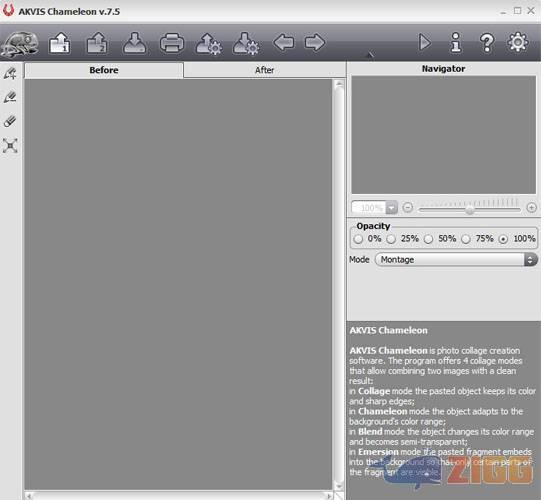Switch to the After tab
This screenshot has width=541, height=500.
(x=265, y=70)
